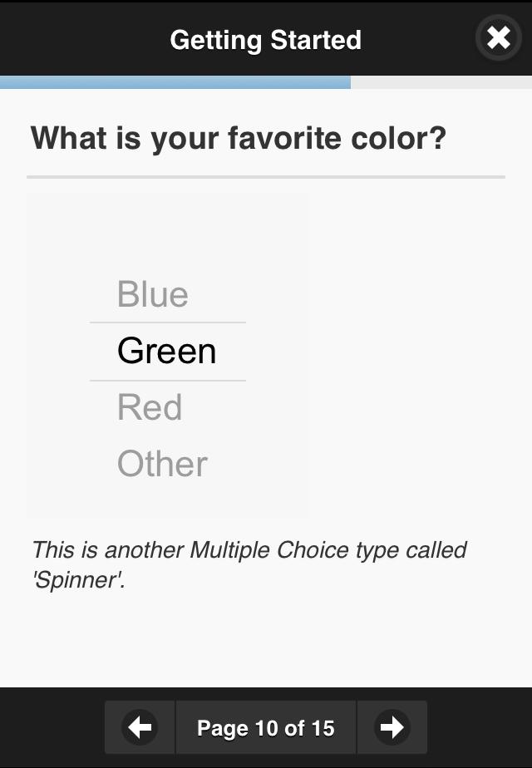Select Blue in the color spinner
The image size is (532, 768).
[153, 294]
